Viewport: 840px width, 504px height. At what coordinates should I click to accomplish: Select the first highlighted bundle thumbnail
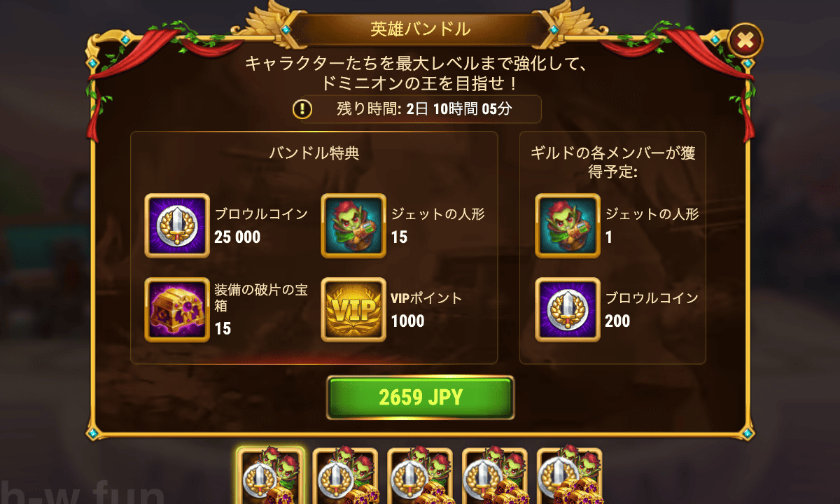pos(271,475)
